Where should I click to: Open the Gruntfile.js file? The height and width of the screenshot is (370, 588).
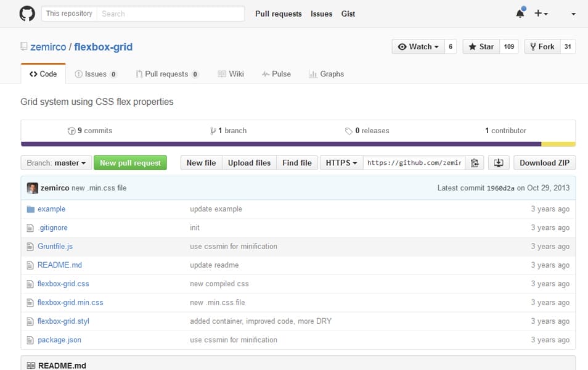pos(55,247)
